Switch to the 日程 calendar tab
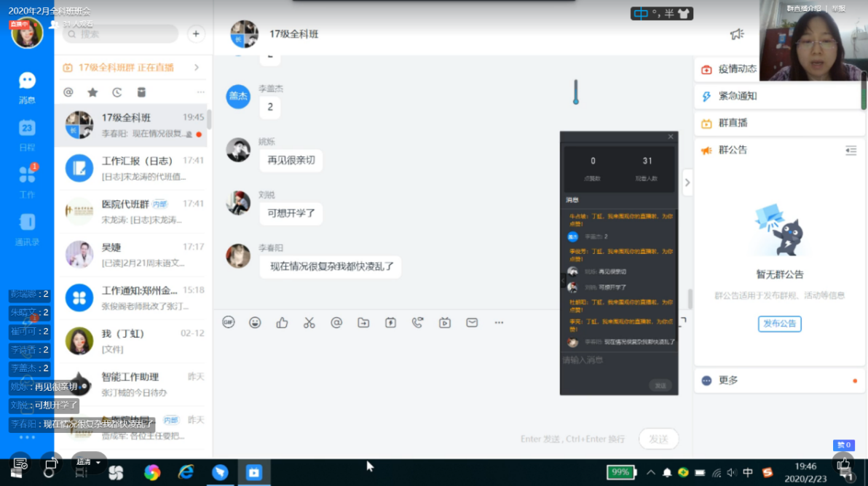Image resolution: width=868 pixels, height=486 pixels. coord(27,135)
